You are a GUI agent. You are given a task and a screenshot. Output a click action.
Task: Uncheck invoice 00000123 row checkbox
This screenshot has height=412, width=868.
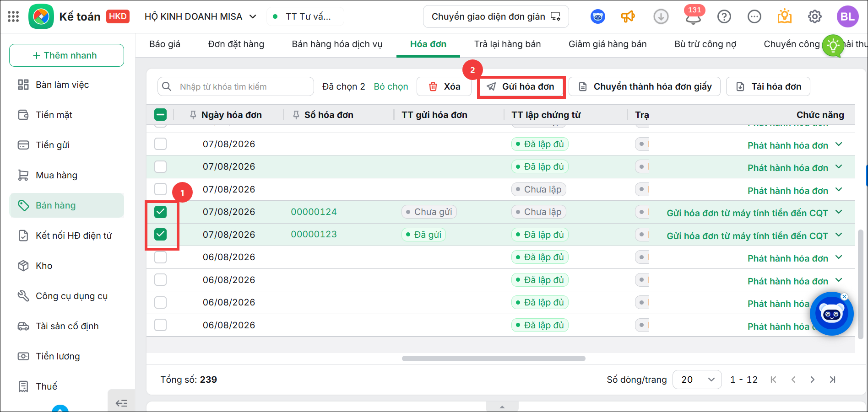161,235
